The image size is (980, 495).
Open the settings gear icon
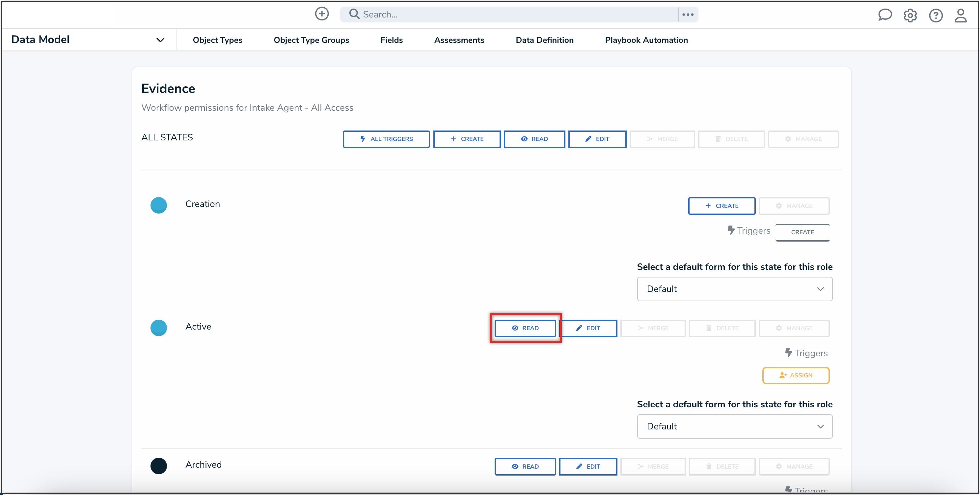tap(910, 15)
